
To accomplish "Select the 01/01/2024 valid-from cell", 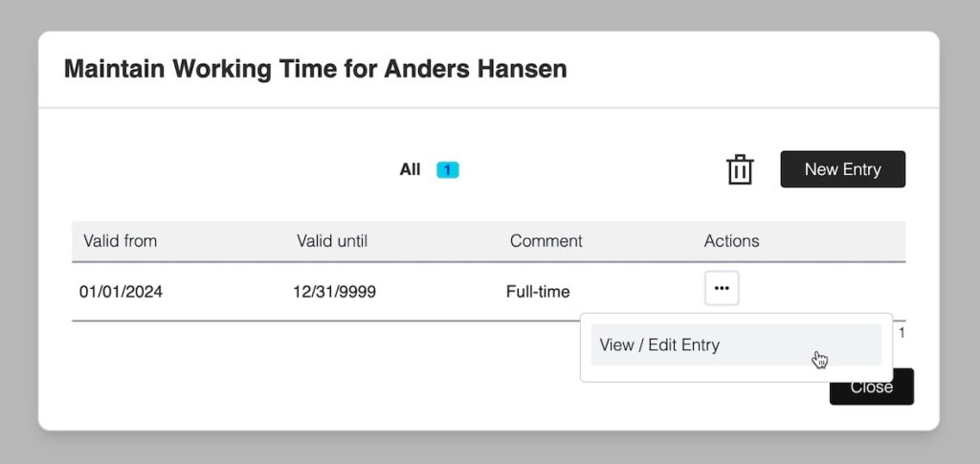I will click(121, 292).
